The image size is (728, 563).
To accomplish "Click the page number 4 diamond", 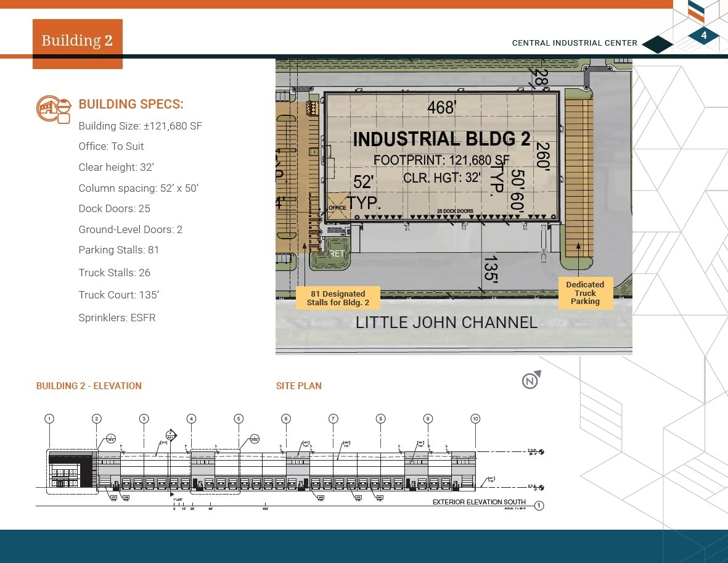I will (x=703, y=36).
